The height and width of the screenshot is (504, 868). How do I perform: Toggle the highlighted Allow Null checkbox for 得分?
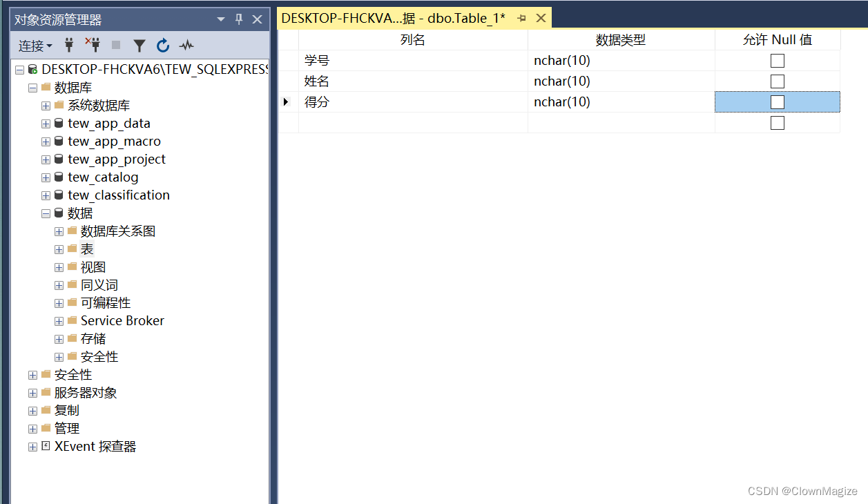777,101
